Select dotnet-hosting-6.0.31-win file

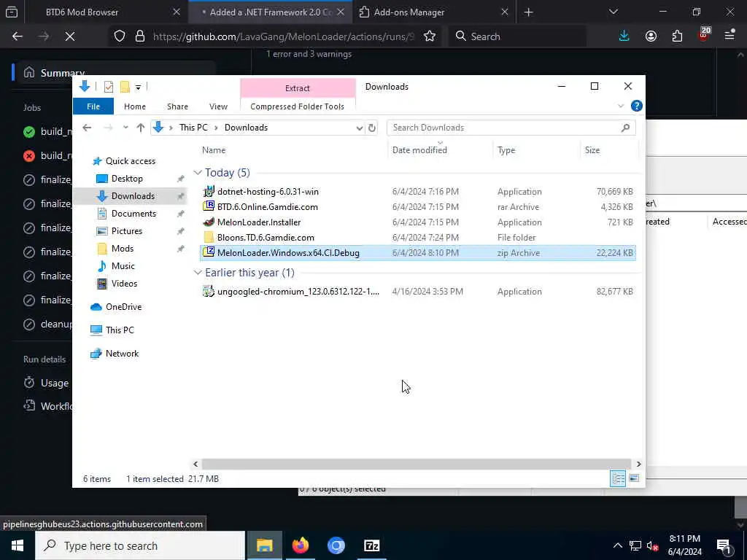(x=418, y=192)
